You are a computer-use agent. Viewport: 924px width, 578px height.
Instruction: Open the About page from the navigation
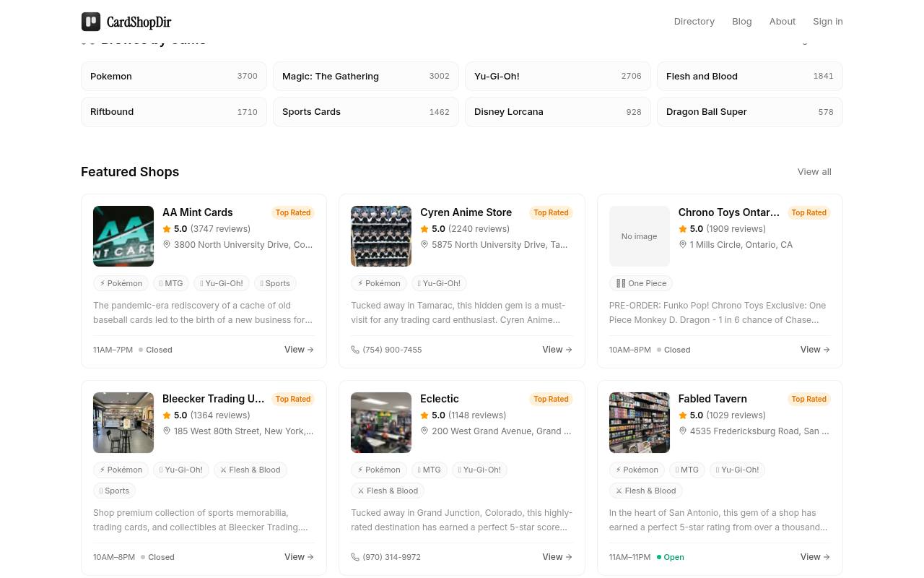pos(783,22)
